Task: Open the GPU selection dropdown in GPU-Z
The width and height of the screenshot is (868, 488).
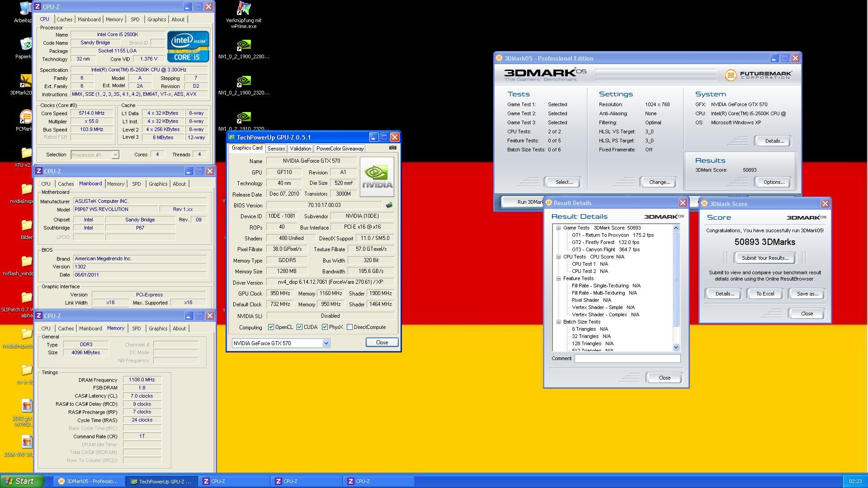Action: tap(326, 343)
